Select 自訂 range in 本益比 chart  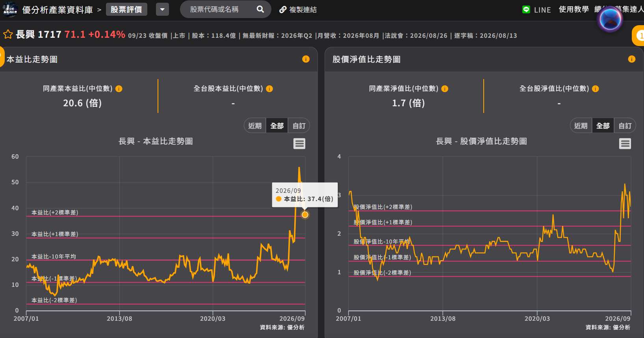[x=299, y=126]
